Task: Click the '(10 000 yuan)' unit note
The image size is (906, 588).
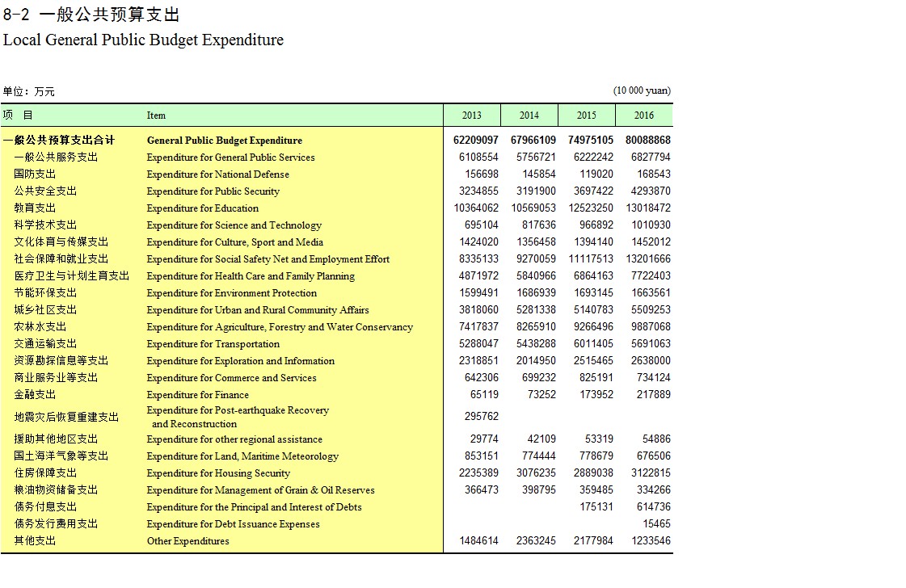Action: click(x=642, y=90)
